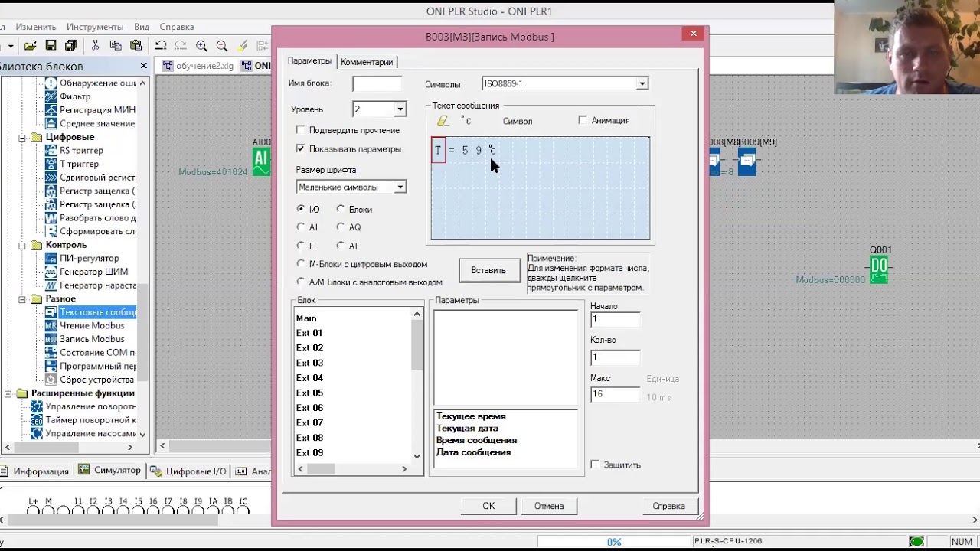Select Текстовые сообщения library item
Image resolution: width=980 pixels, height=551 pixels.
coord(97,312)
